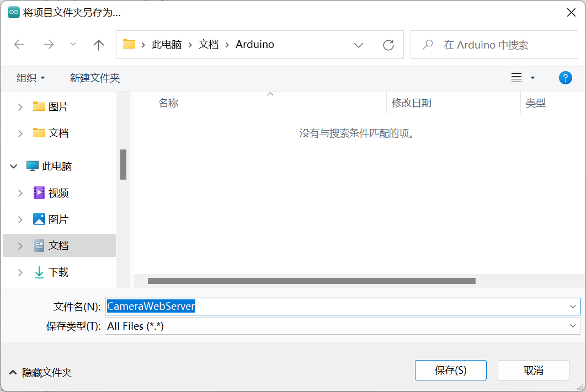Screen dimensions: 586x392
Task: Select Arduino in address breadcrumb
Action: pyautogui.click(x=255, y=45)
